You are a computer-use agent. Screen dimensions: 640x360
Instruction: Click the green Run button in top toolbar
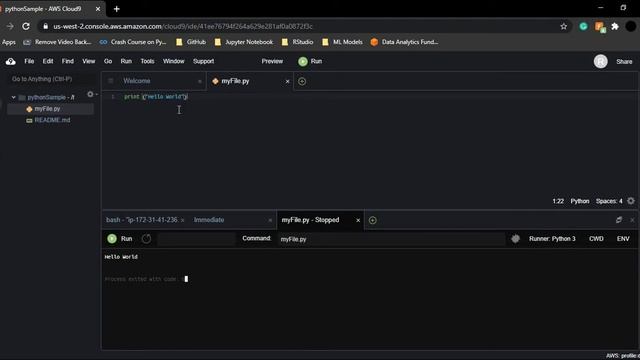click(x=310, y=61)
